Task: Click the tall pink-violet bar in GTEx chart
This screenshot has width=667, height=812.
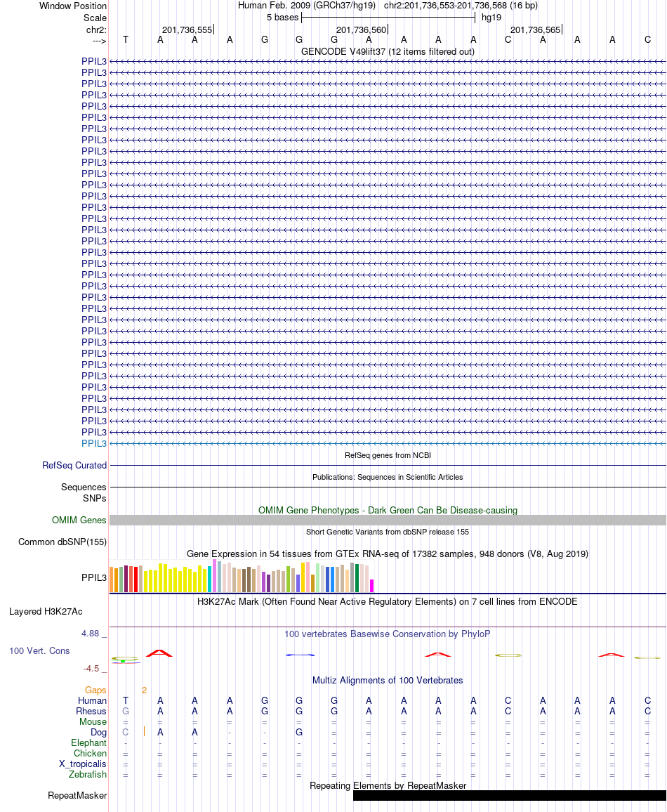Action: click(215, 575)
